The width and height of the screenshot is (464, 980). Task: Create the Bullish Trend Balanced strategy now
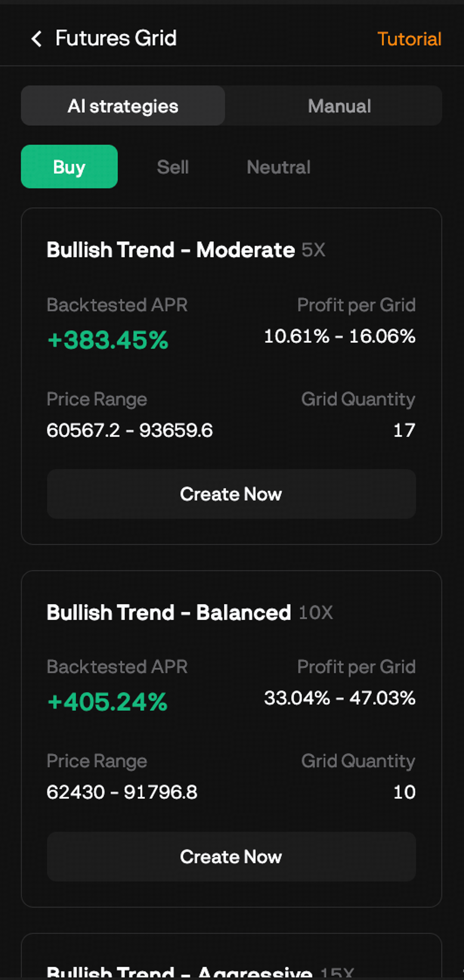[x=231, y=856]
